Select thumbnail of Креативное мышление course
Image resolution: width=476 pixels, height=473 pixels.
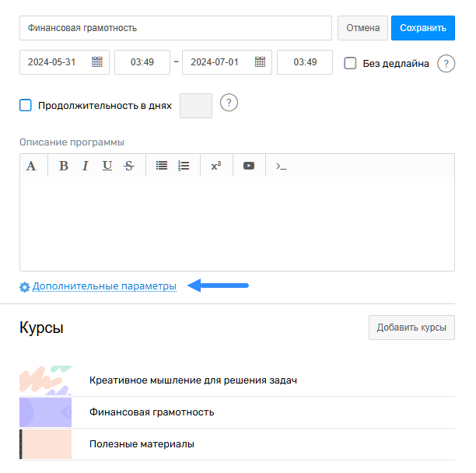click(46, 380)
